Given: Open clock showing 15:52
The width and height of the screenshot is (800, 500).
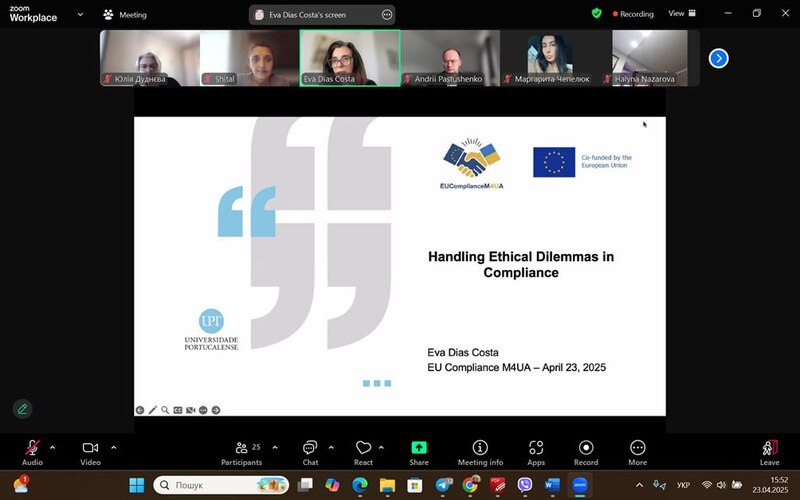Looking at the screenshot, I should pos(770,485).
